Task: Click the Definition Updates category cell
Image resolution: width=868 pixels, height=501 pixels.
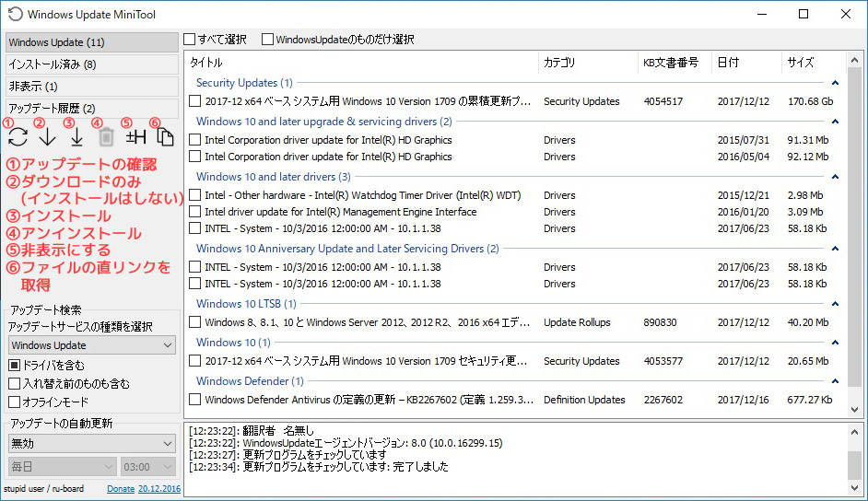Action: click(x=584, y=400)
